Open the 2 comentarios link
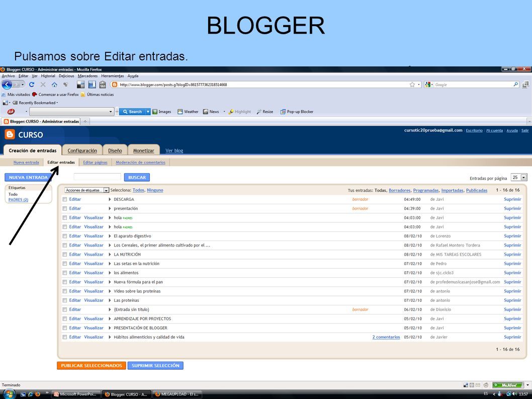 point(386,337)
